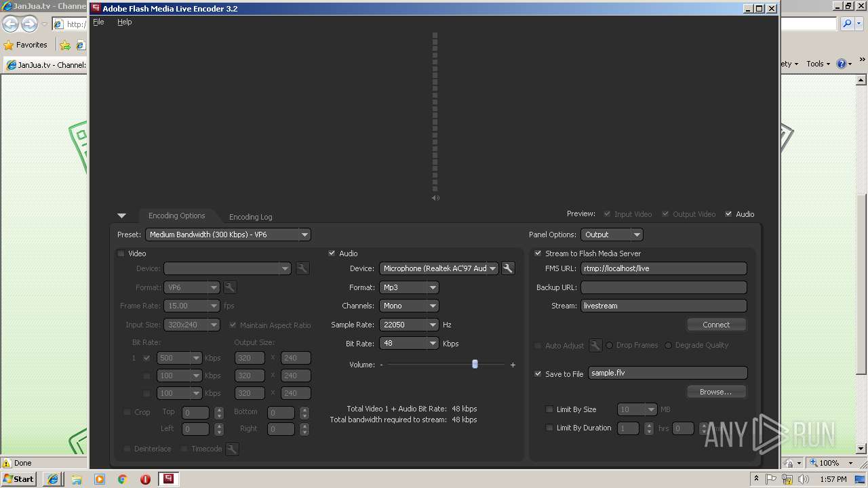Open Timecode settings wrench icon
This screenshot has width=868, height=488.
pyautogui.click(x=232, y=449)
